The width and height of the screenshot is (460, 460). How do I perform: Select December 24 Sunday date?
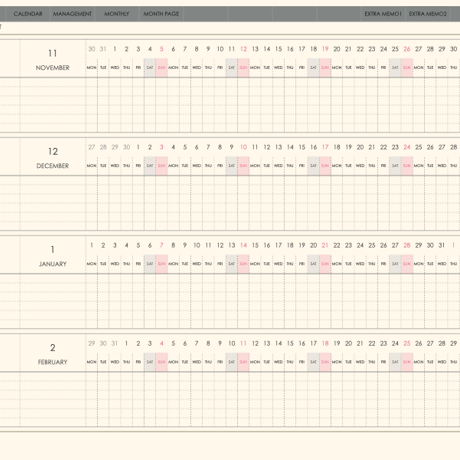(x=407, y=147)
